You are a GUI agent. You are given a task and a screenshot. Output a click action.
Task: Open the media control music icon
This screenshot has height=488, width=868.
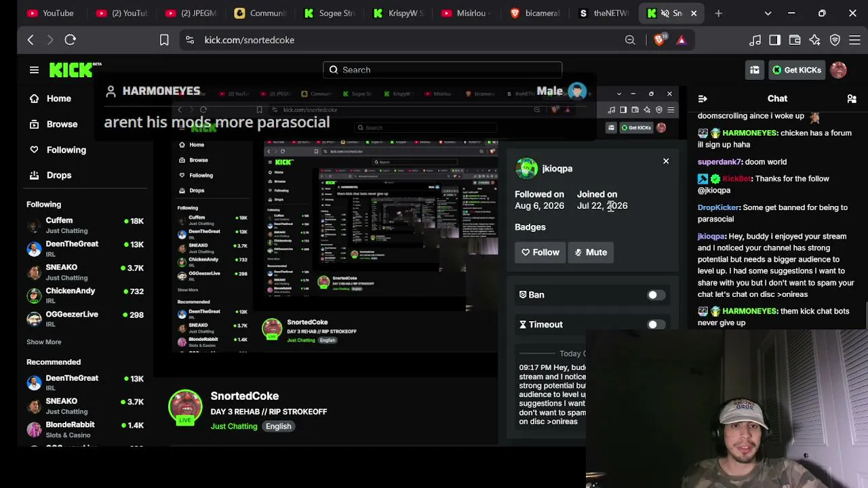(x=755, y=40)
